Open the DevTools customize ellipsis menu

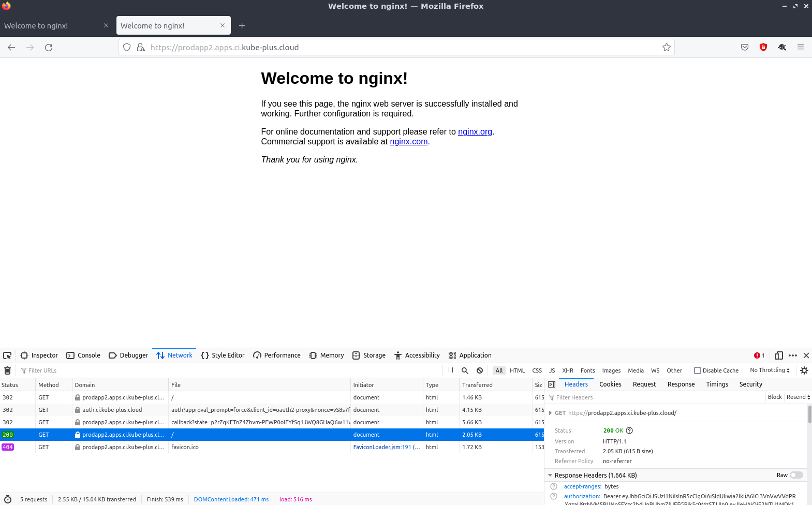793,355
